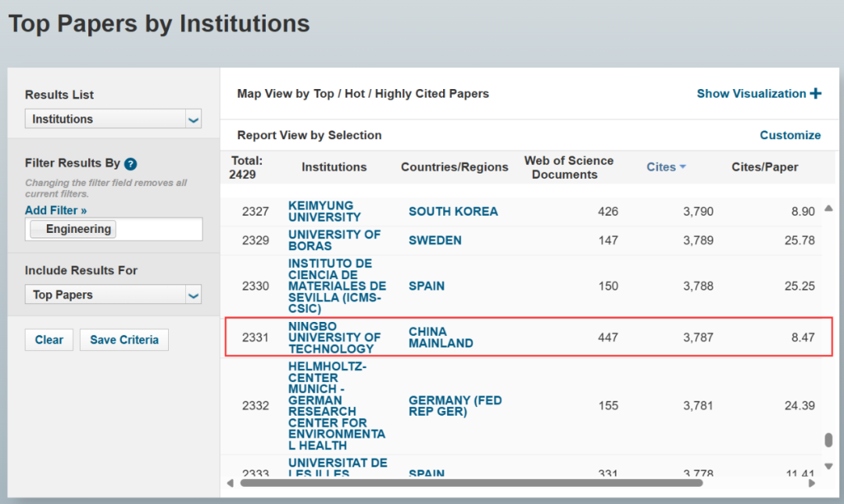Viewport: 844px width, 504px height.
Task: Click the cites value 3,781 for Helmholtz
Action: [698, 406]
